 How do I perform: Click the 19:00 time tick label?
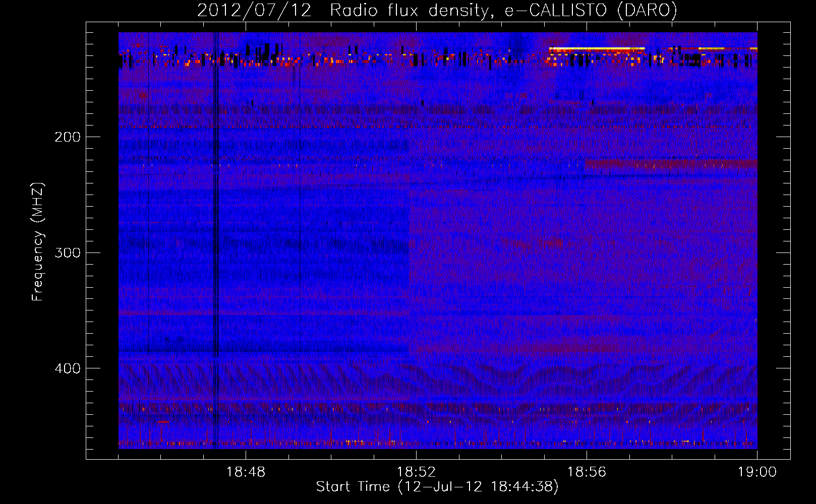click(757, 472)
